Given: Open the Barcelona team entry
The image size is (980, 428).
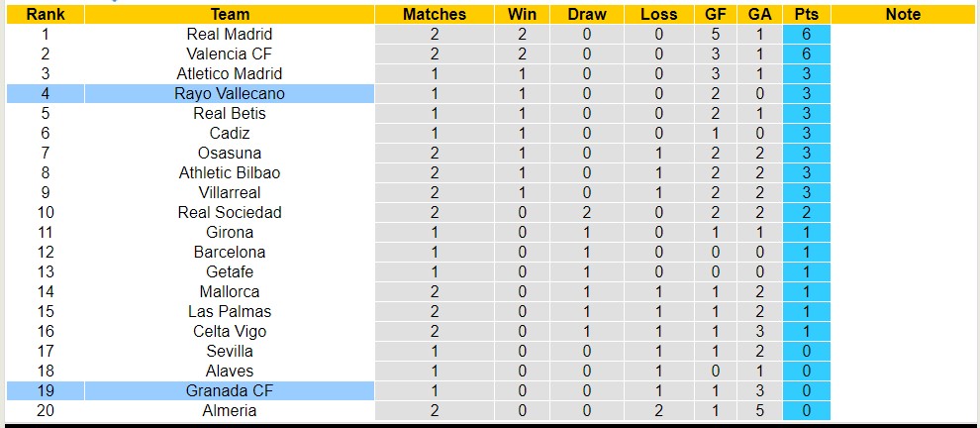Looking at the screenshot, I should [230, 252].
